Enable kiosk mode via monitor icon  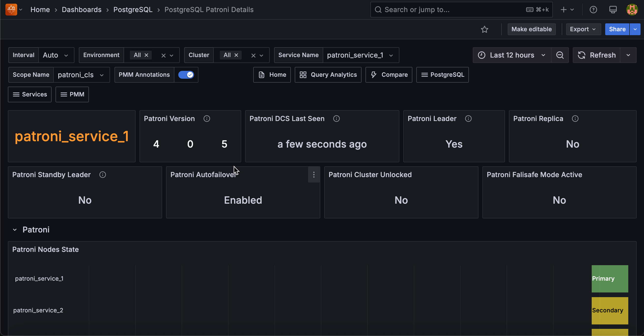click(x=613, y=10)
